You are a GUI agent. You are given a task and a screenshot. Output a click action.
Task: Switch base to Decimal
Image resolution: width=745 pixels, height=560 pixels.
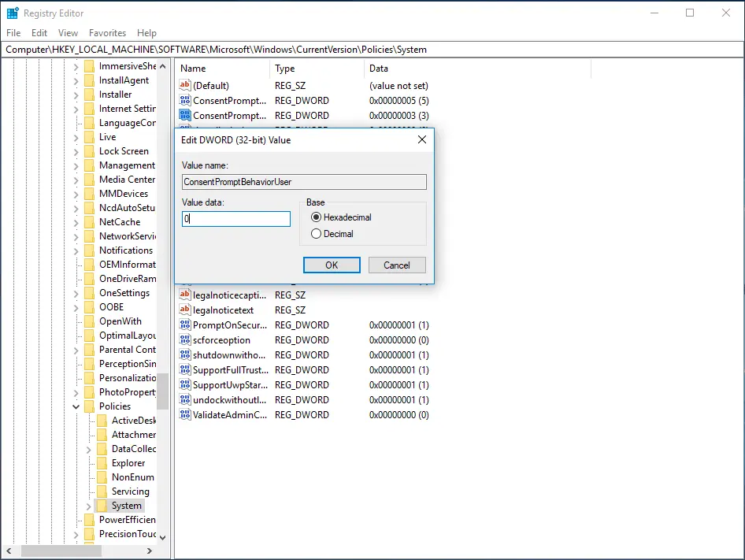(315, 232)
